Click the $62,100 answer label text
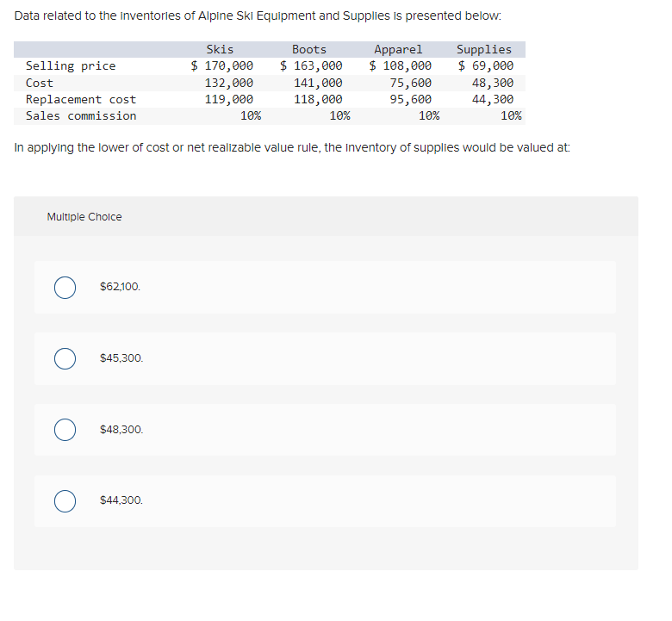The height and width of the screenshot is (621, 672). (x=120, y=287)
